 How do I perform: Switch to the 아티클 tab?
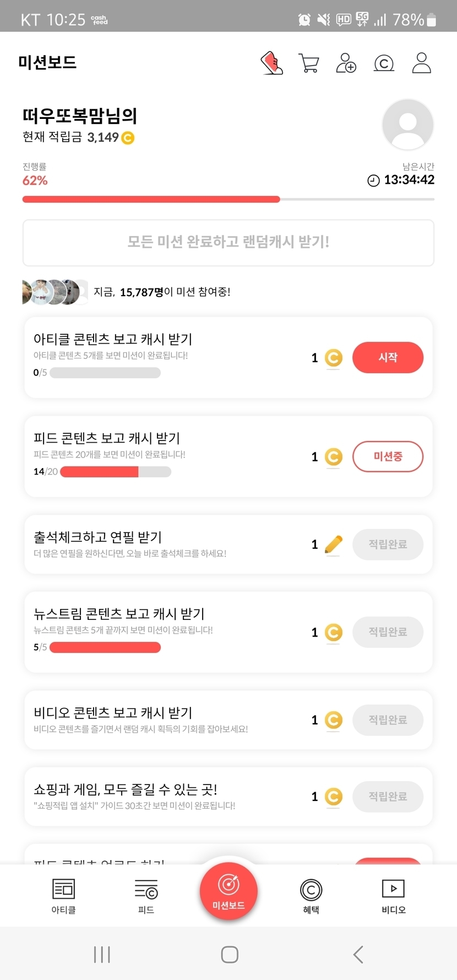(x=63, y=896)
